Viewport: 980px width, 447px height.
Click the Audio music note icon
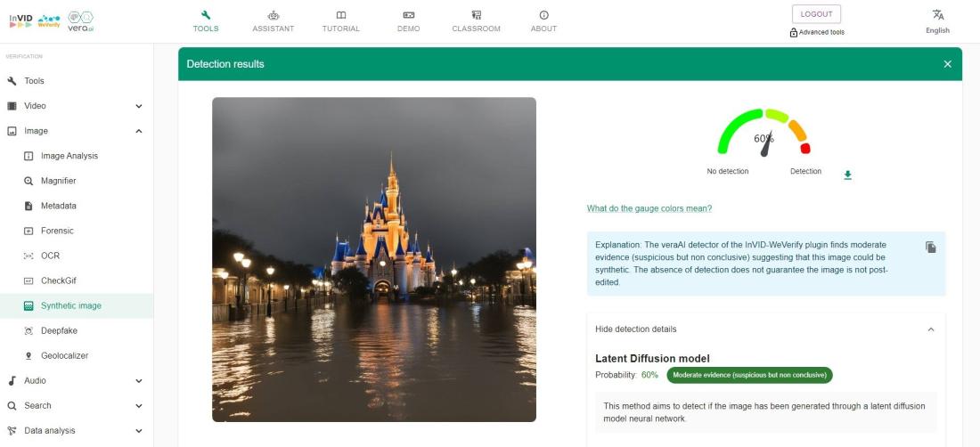12,381
